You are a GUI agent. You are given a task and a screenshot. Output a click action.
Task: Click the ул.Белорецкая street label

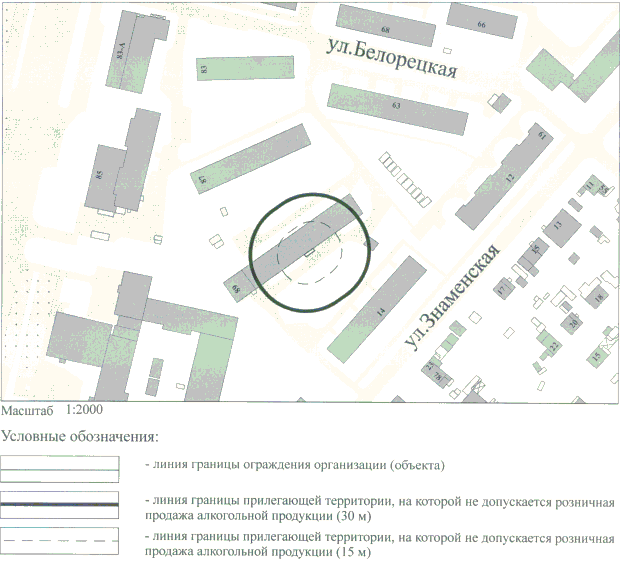pyautogui.click(x=393, y=57)
